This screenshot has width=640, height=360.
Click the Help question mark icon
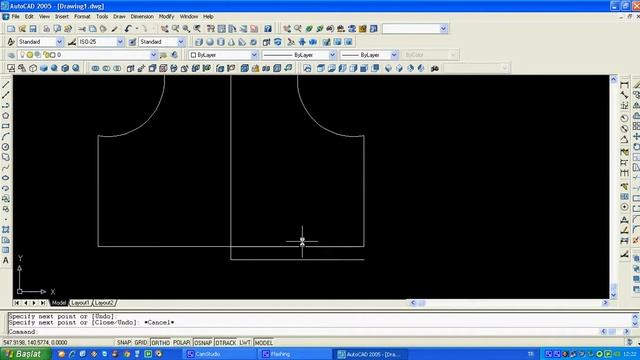268,29
